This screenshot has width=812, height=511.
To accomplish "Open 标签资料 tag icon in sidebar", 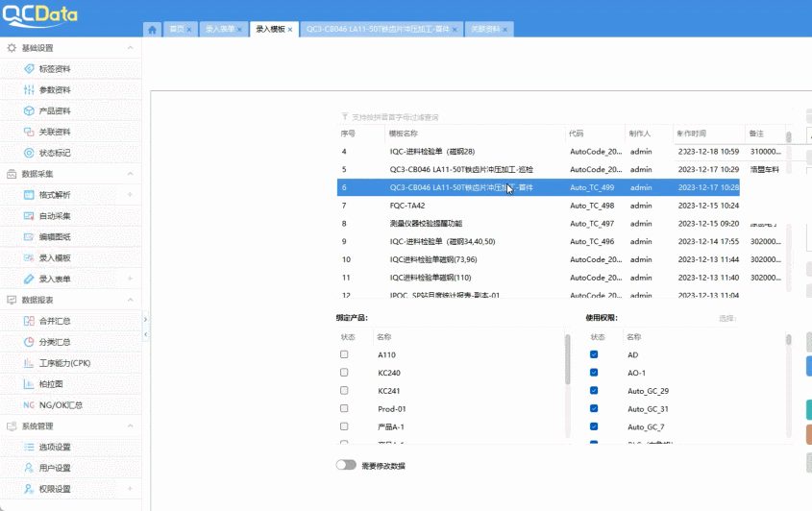I will click(29, 69).
